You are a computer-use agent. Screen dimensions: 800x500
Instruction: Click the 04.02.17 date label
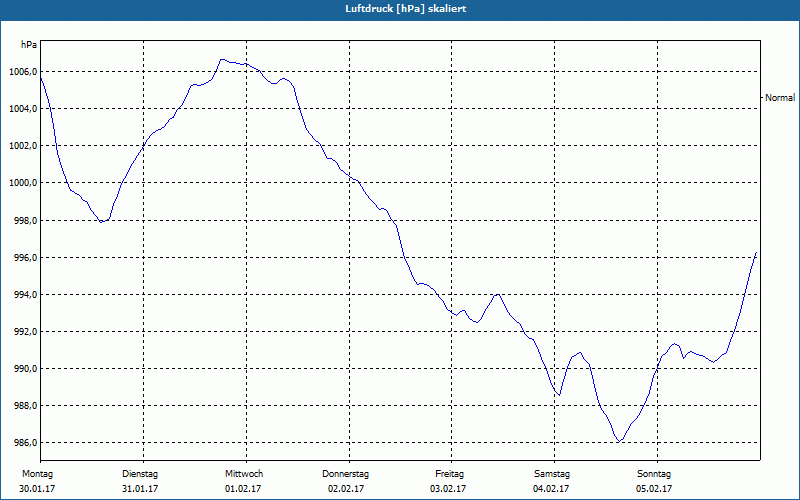pyautogui.click(x=551, y=489)
